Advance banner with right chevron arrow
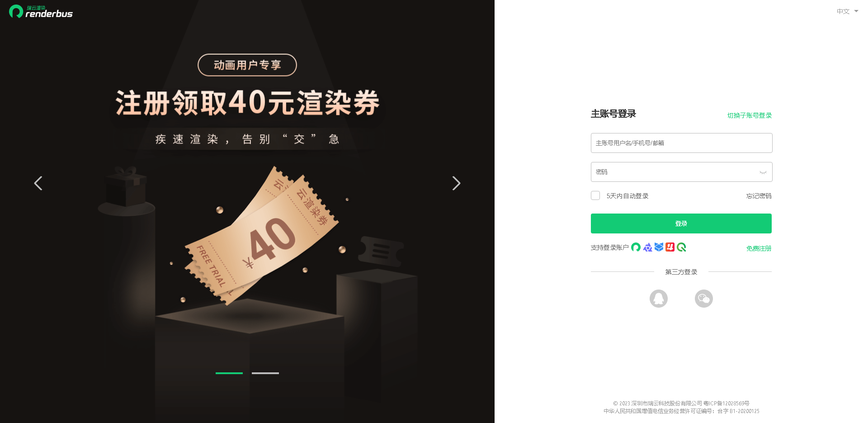 456,183
